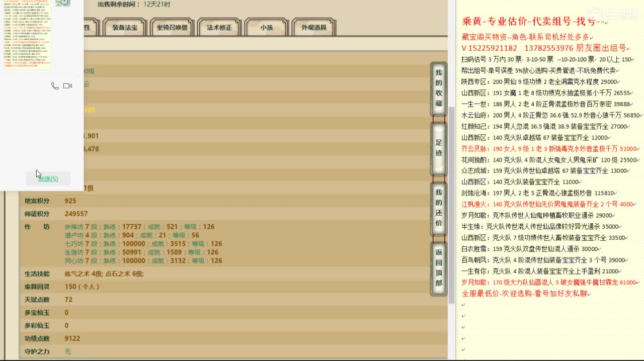Go to the 小孩 tab
Image resolution: width=644 pixels, height=361 pixels.
[x=267, y=28]
